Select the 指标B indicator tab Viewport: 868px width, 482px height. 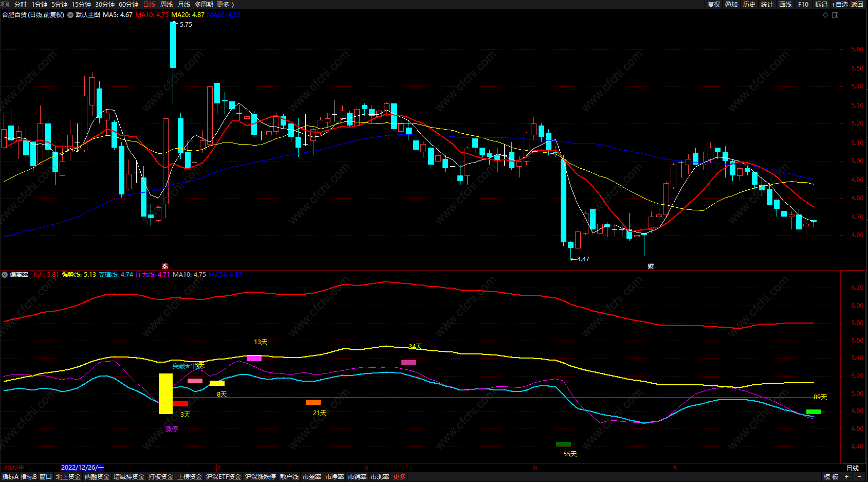pos(29,477)
